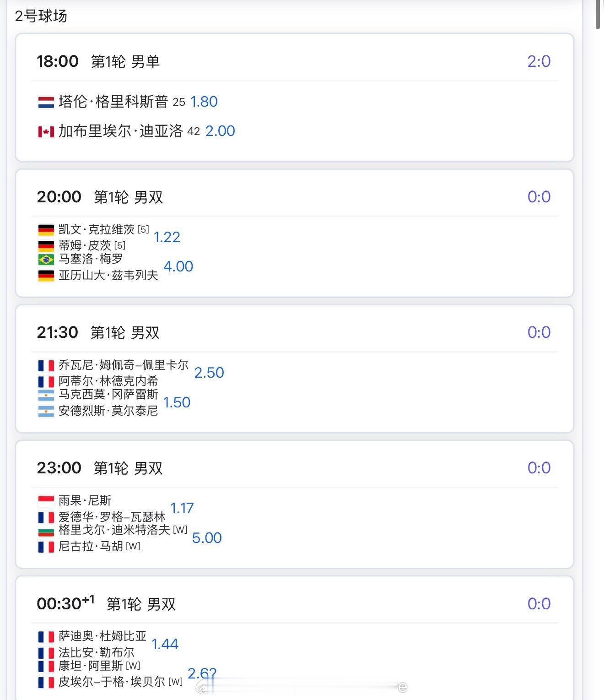Click the Brazil flag beside 马塞洛·梅罗

(x=46, y=260)
